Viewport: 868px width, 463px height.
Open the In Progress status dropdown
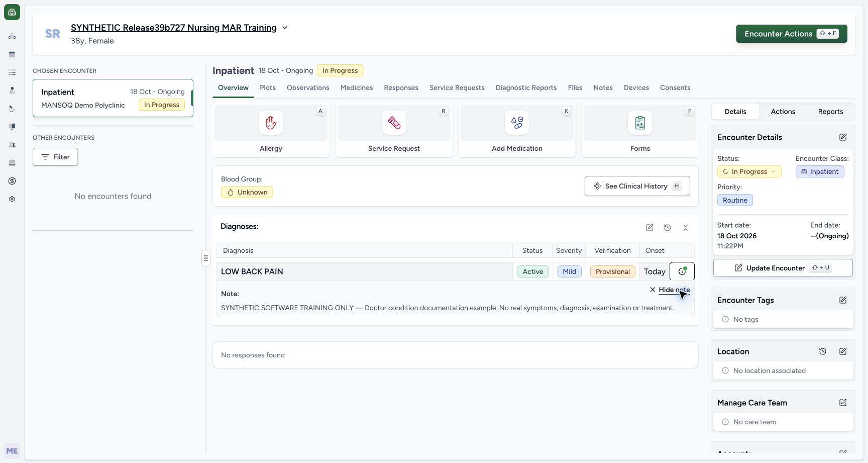point(749,171)
